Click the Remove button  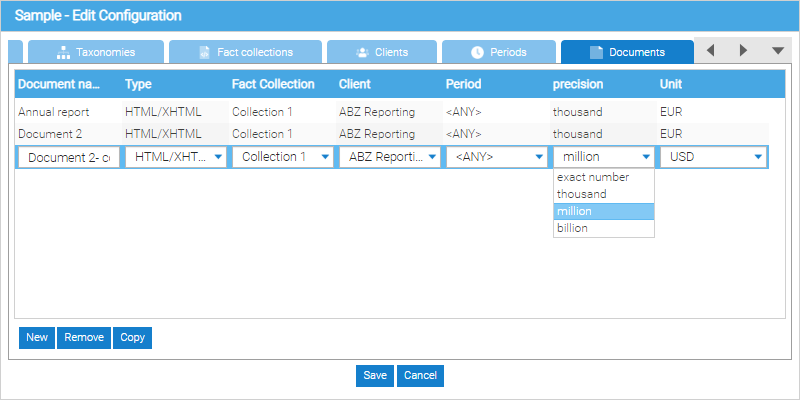click(x=84, y=338)
